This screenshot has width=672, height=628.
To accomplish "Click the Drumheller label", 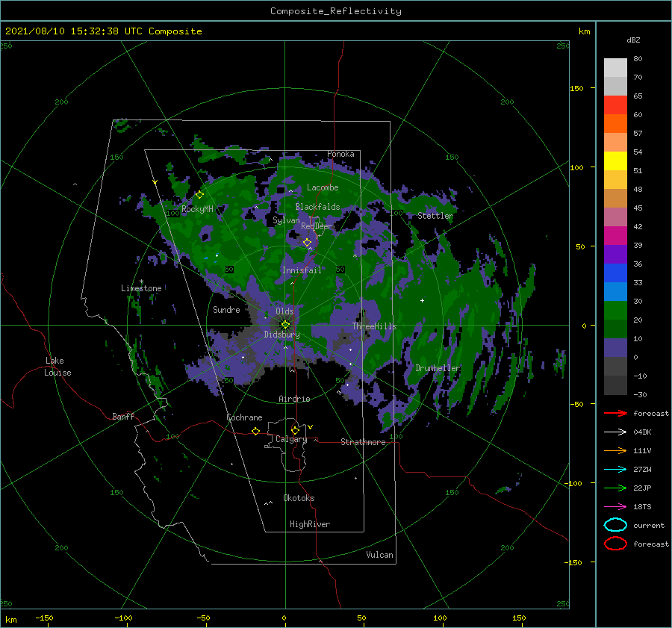I will tap(438, 368).
